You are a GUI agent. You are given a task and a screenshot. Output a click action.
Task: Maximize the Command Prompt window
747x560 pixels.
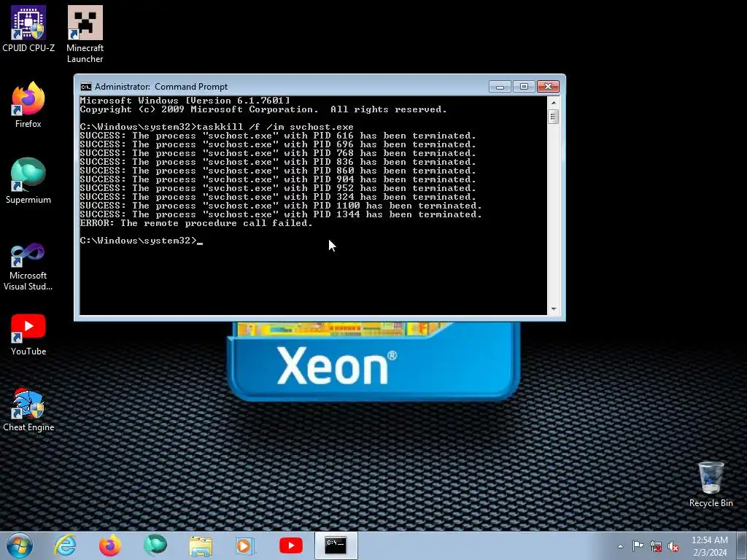click(x=524, y=87)
